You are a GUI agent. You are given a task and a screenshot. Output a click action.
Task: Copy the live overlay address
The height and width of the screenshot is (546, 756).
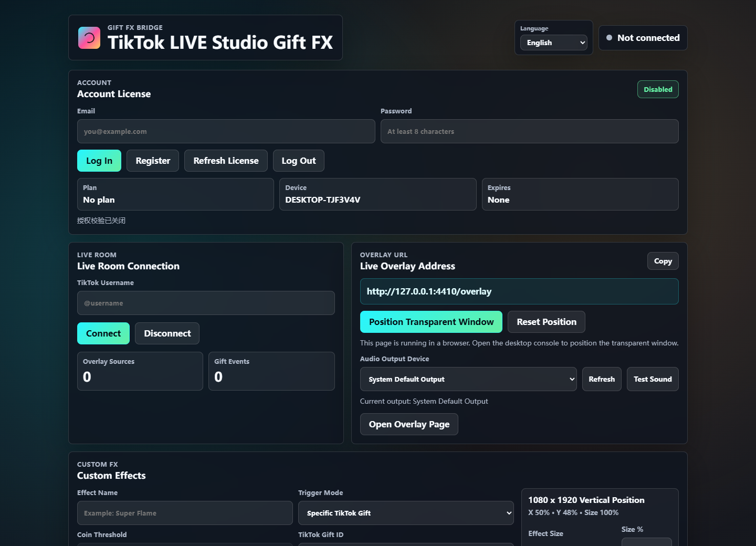tap(663, 261)
